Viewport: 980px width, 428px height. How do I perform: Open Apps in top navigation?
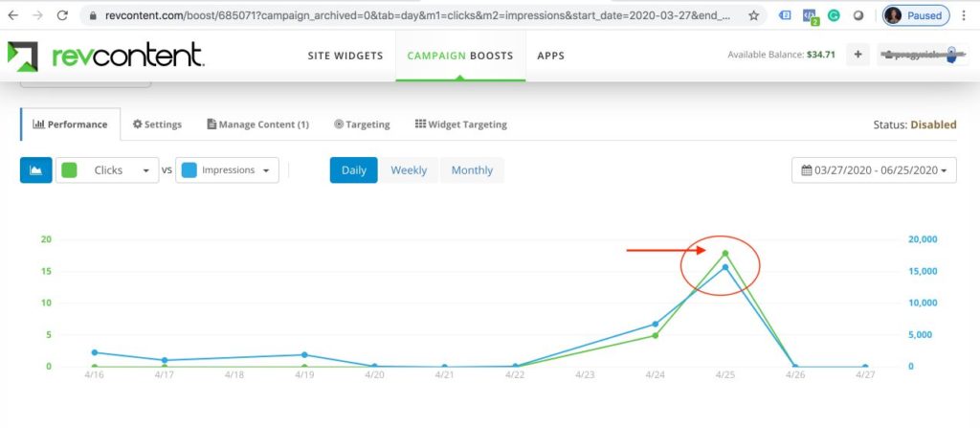click(x=550, y=56)
